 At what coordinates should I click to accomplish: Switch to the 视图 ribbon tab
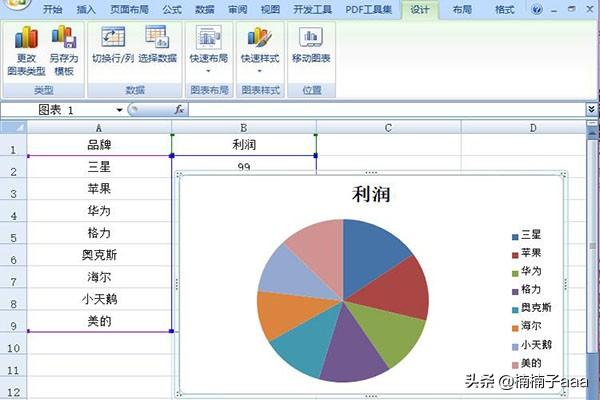270,9
